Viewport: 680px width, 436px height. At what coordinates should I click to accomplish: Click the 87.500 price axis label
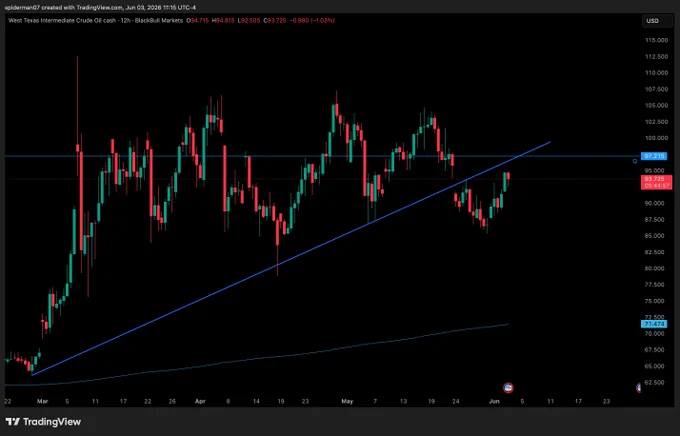tap(656, 220)
